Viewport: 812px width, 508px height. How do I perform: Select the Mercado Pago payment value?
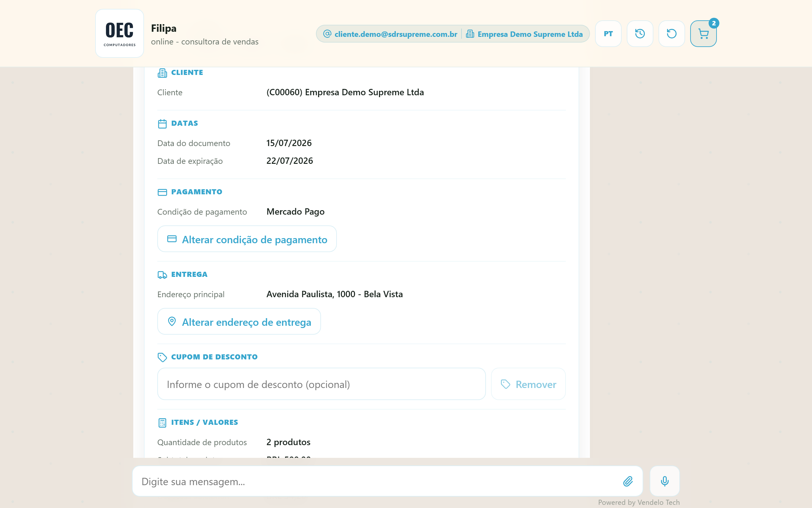pos(295,212)
